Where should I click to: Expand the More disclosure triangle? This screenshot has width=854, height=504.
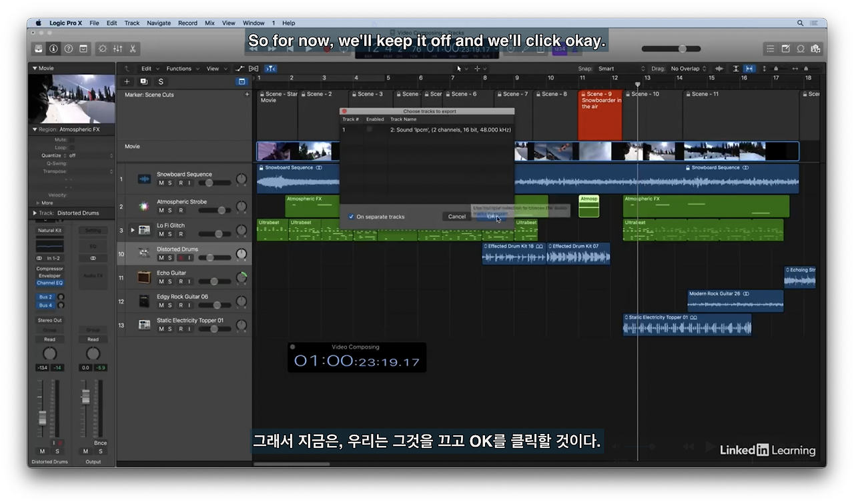click(38, 203)
